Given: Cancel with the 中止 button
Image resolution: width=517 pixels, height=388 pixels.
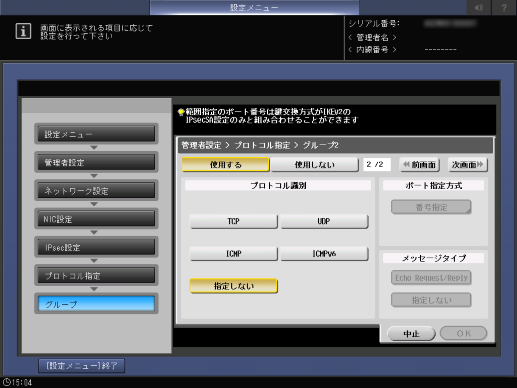Looking at the screenshot, I should pyautogui.click(x=411, y=334).
